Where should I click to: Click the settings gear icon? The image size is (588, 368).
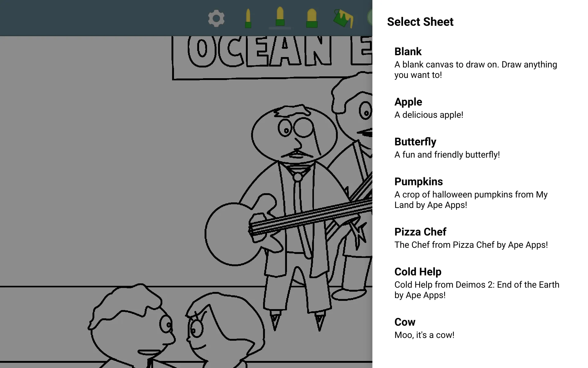tap(216, 18)
